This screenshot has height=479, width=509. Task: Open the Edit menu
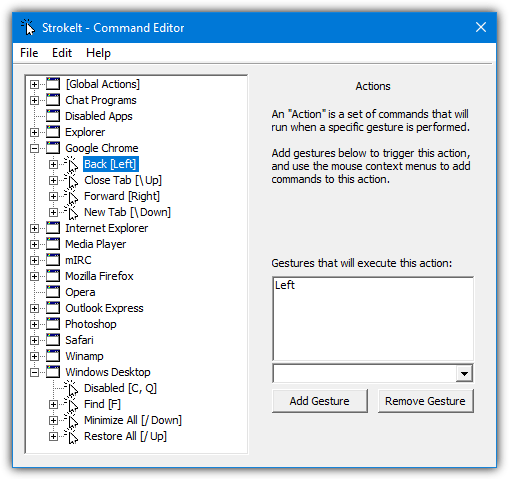coord(62,53)
